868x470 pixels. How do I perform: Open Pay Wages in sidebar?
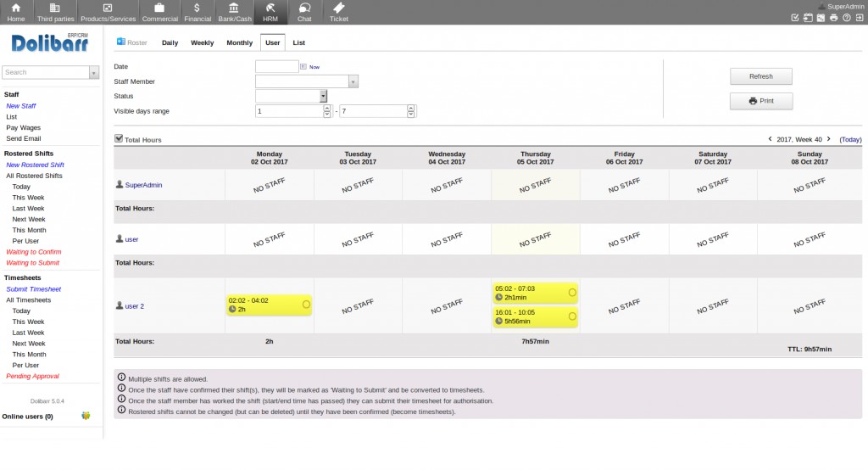23,127
